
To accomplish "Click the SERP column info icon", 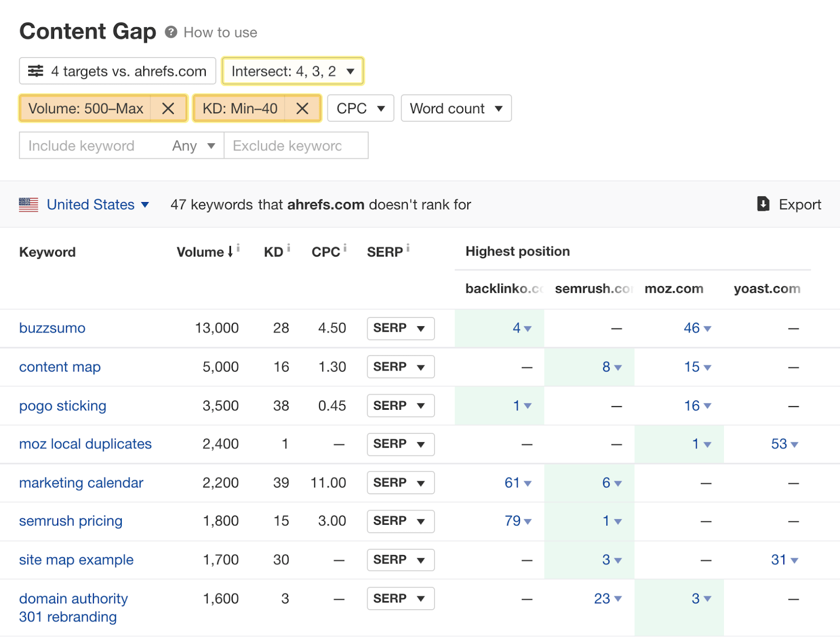I will 408,248.
